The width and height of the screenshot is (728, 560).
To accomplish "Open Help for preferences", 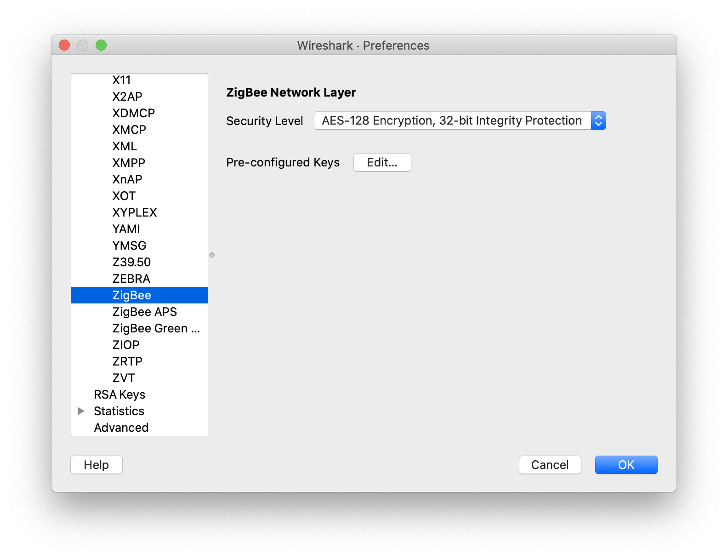I will [x=96, y=465].
